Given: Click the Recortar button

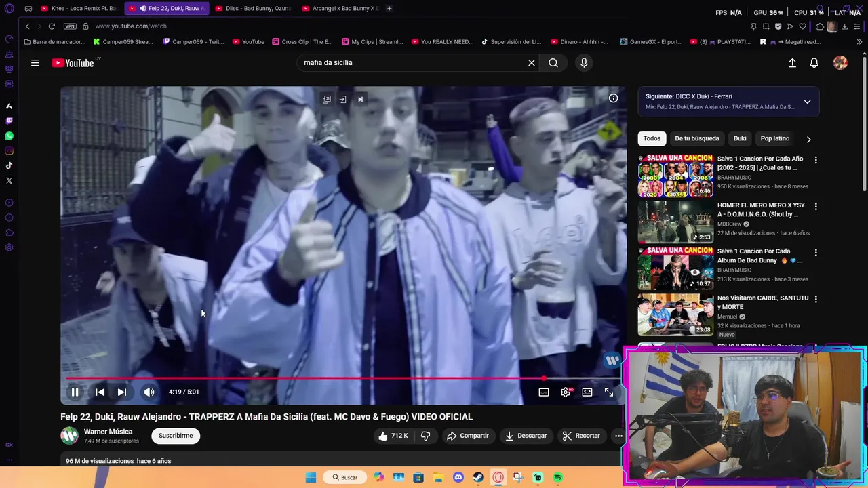Looking at the screenshot, I should (x=581, y=436).
